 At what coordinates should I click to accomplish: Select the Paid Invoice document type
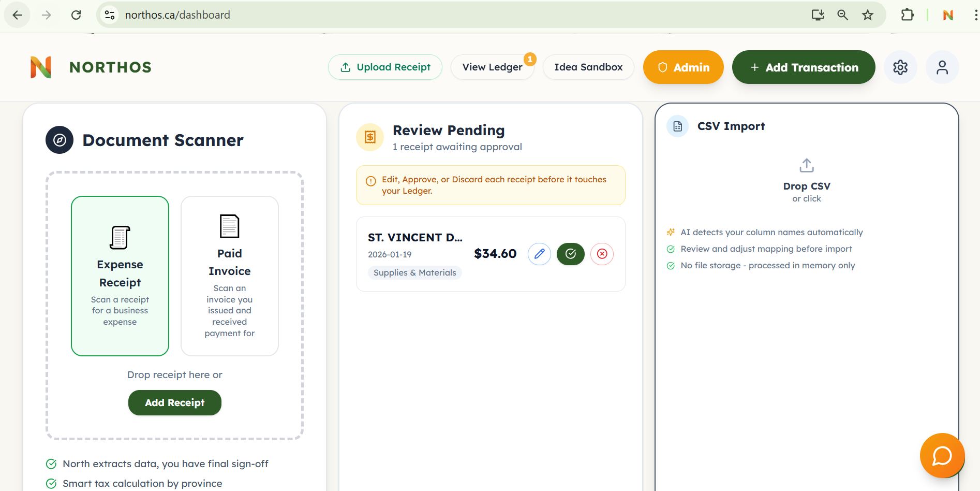(x=229, y=276)
